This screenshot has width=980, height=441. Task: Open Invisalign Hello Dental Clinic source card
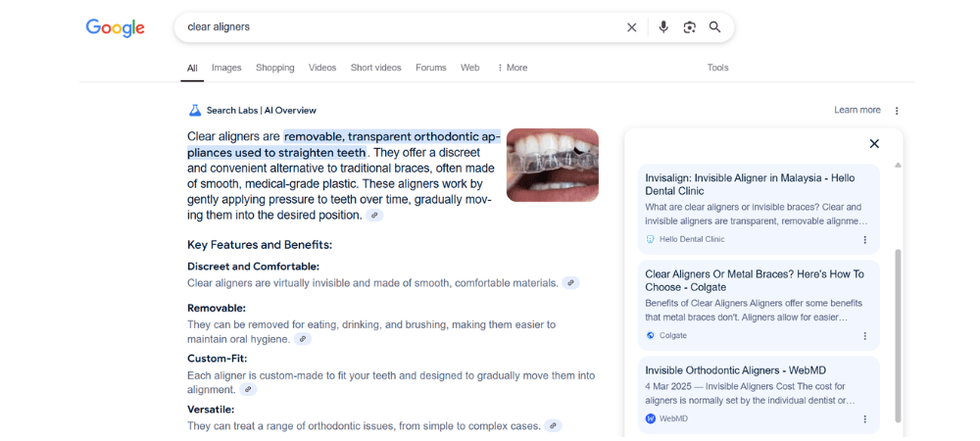click(x=759, y=210)
